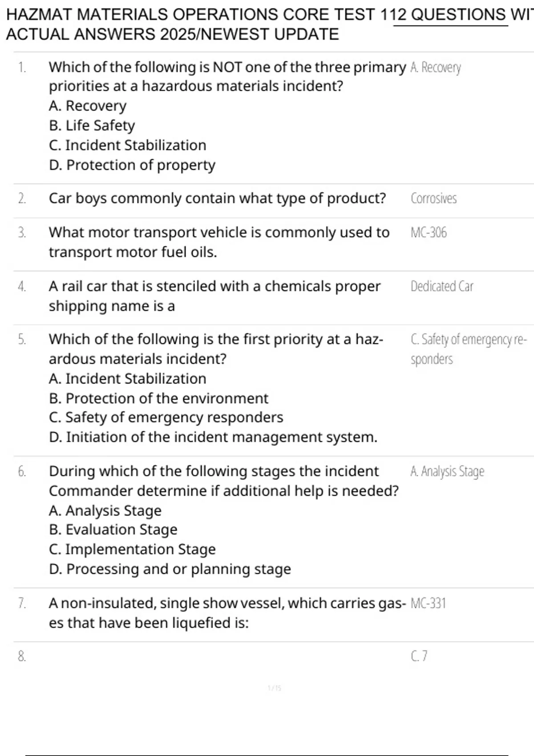Click the motor fuel oils question text
534x756 pixels.
point(219,242)
